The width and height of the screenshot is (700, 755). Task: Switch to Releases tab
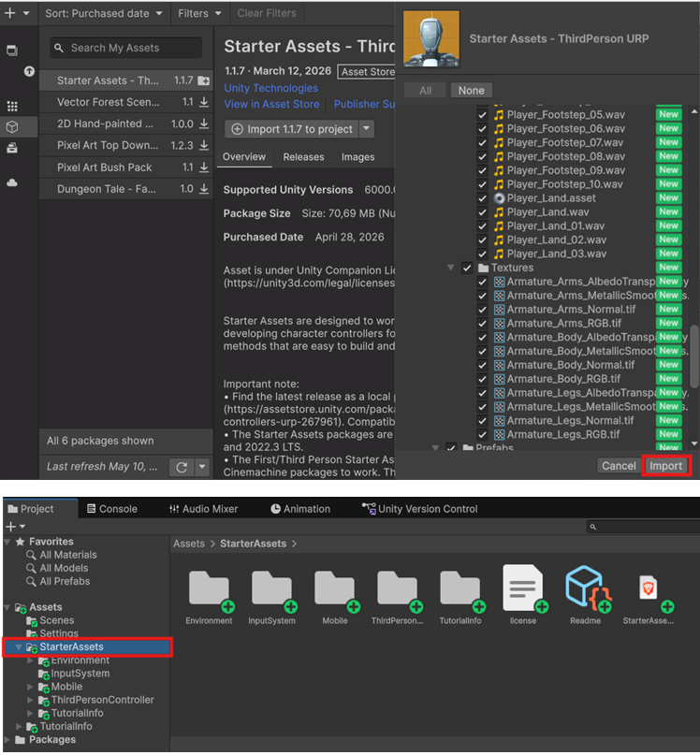303,157
